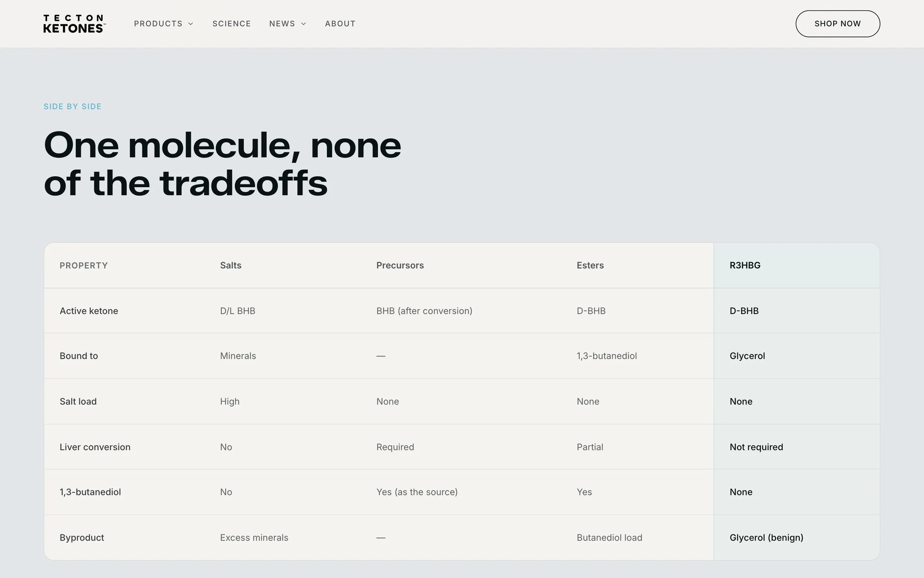Click the 'Partial' cell under Esters
The height and width of the screenshot is (578, 924).
tap(590, 447)
